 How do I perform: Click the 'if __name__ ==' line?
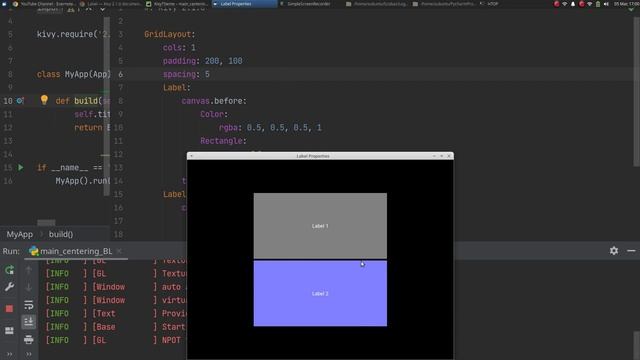point(69,167)
